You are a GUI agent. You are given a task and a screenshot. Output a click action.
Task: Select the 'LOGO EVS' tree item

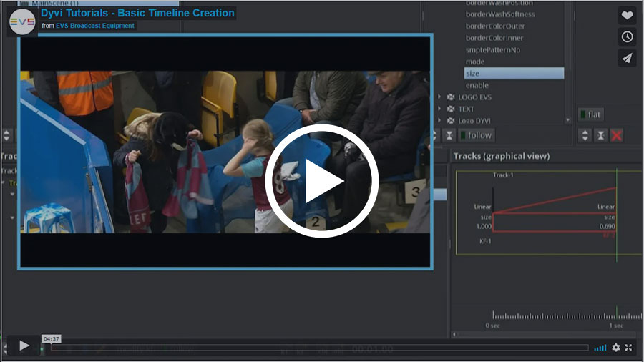pos(475,97)
